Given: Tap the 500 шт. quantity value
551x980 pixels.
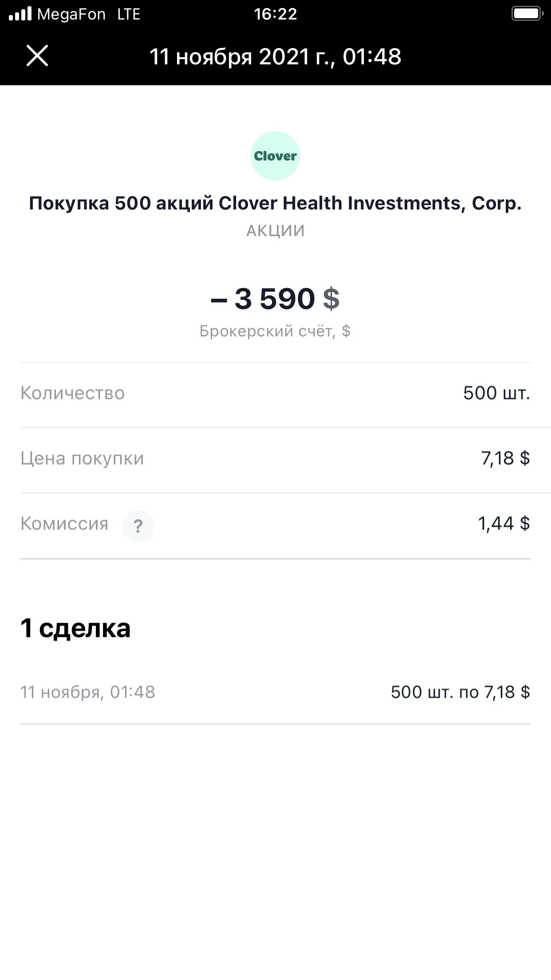Looking at the screenshot, I should tap(497, 393).
